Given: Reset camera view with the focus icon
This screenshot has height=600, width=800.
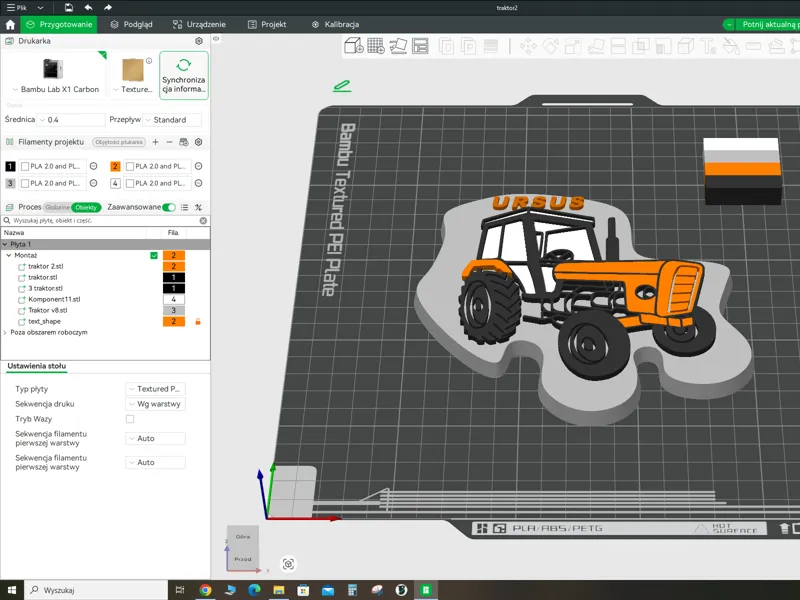Looking at the screenshot, I should point(288,564).
